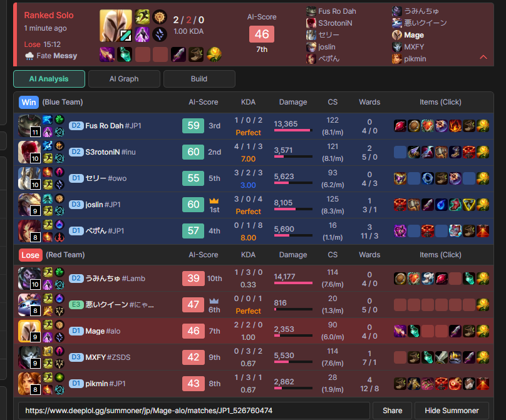Click the Ranked Solo label
This screenshot has height=420, width=506.
(x=49, y=15)
